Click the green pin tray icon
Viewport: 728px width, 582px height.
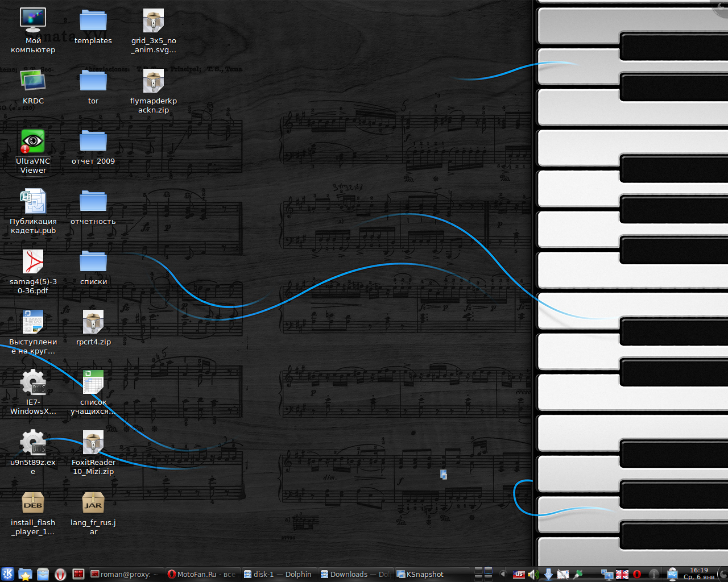pos(578,575)
